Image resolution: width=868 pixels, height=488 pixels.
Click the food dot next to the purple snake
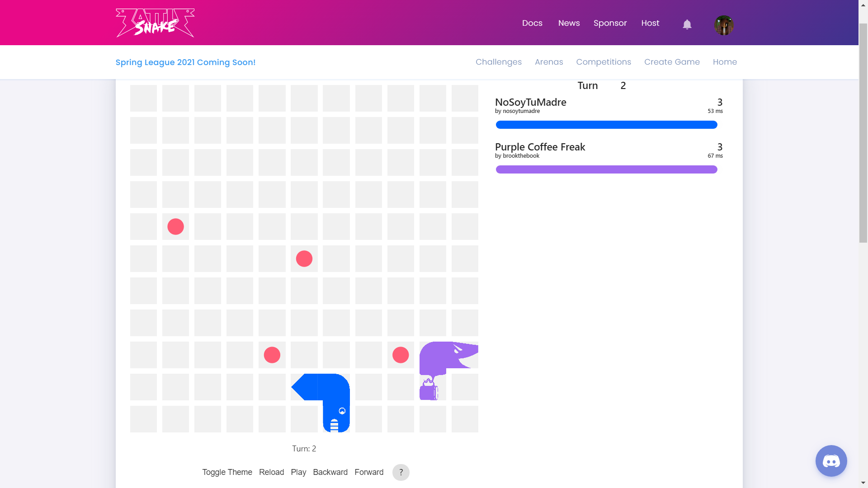point(401,355)
